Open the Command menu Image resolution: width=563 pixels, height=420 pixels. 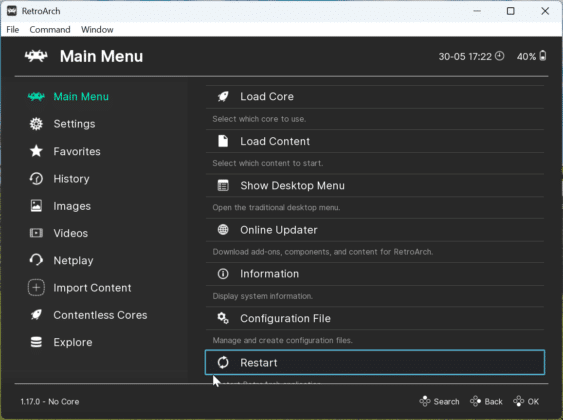[50, 29]
